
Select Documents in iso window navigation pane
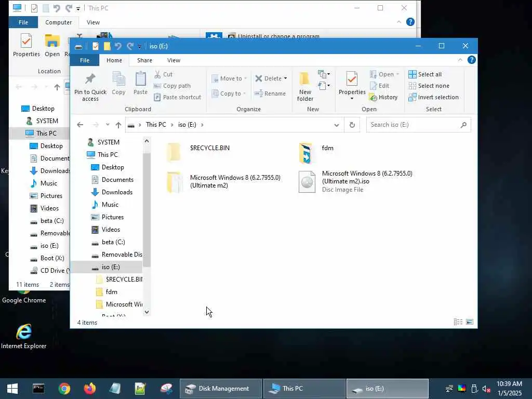(x=113, y=180)
